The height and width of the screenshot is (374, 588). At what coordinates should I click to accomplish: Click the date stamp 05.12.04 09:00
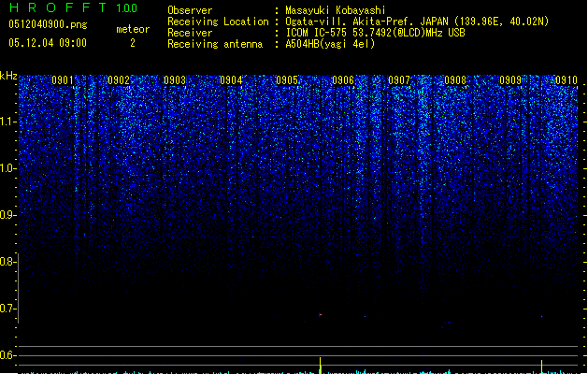click(x=48, y=43)
